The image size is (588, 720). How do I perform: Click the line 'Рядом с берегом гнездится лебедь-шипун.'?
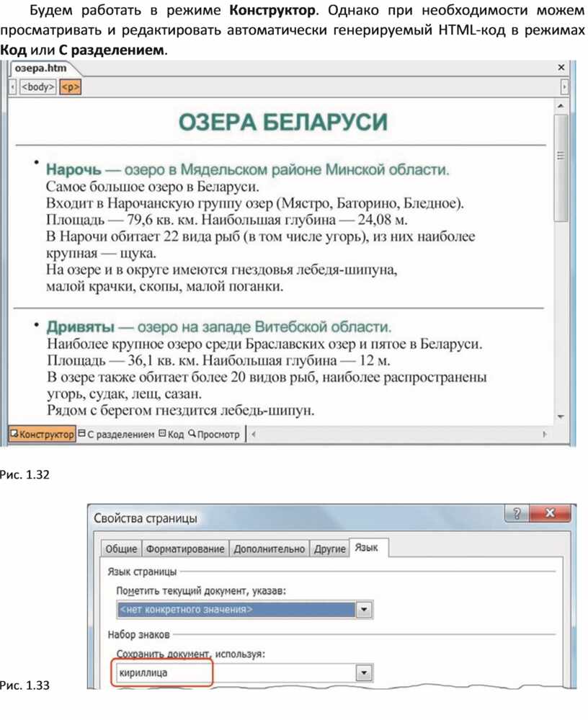(180, 409)
